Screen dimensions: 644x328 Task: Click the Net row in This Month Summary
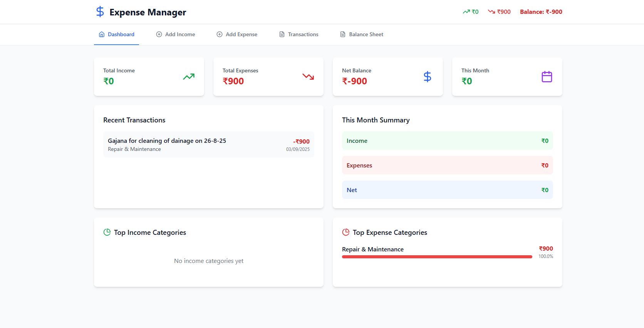447,190
